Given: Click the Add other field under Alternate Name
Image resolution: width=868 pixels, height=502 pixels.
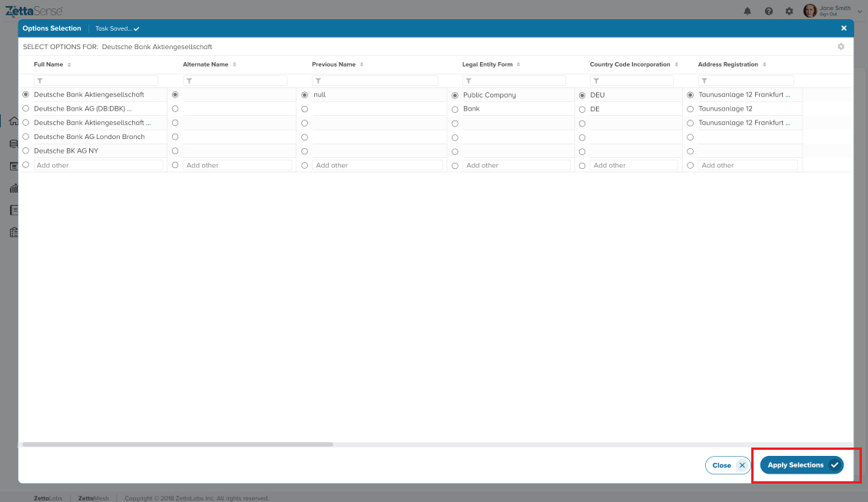Looking at the screenshot, I should click(x=238, y=165).
